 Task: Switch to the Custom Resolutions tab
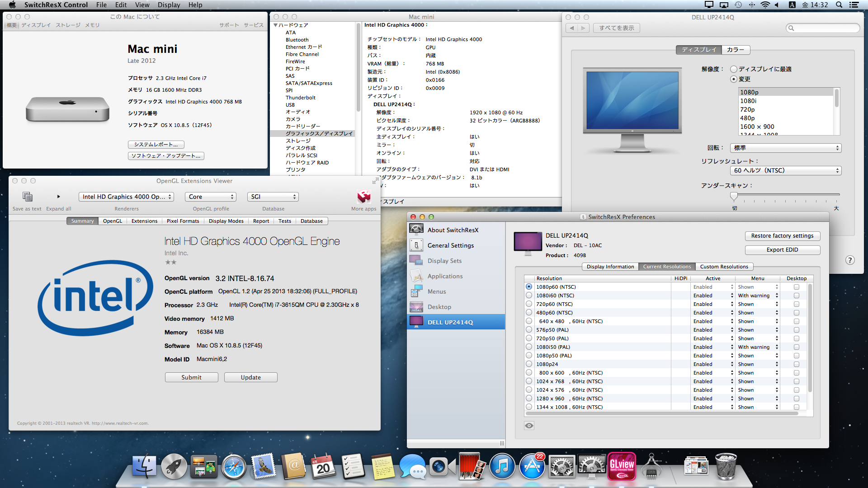point(724,267)
